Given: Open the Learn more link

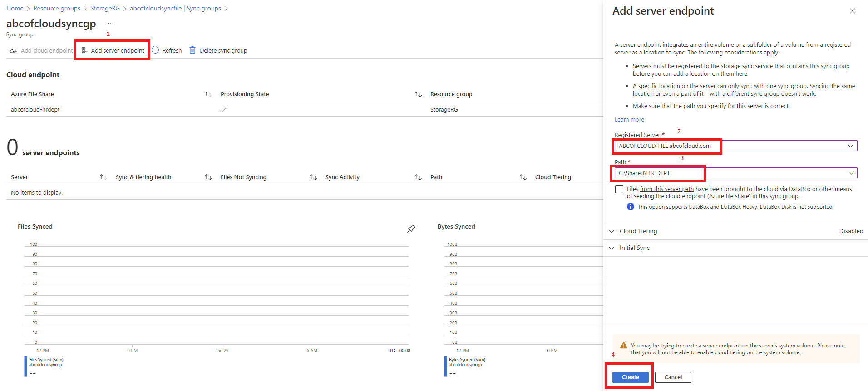Looking at the screenshot, I should (x=629, y=120).
